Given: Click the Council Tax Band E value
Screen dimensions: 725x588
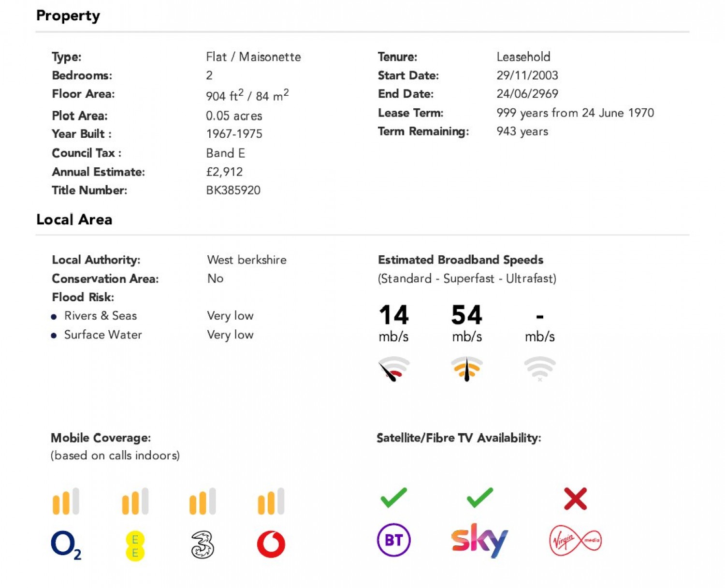Looking at the screenshot, I should (225, 153).
